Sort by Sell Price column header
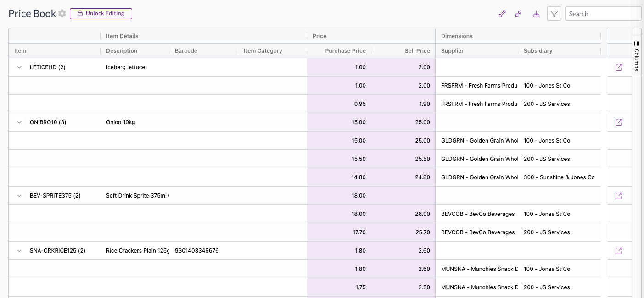 click(417, 51)
